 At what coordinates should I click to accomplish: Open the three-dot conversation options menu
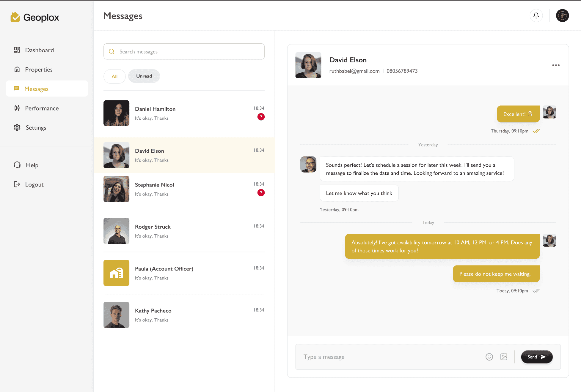556,65
